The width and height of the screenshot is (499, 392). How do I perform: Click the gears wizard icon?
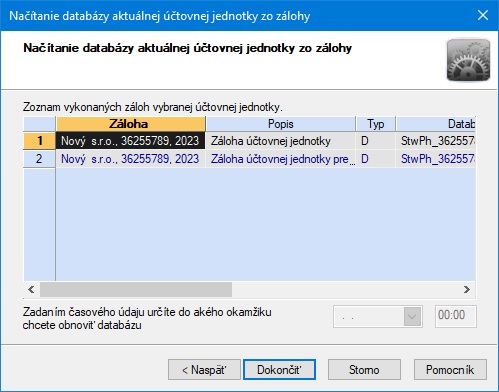pyautogui.click(x=468, y=60)
